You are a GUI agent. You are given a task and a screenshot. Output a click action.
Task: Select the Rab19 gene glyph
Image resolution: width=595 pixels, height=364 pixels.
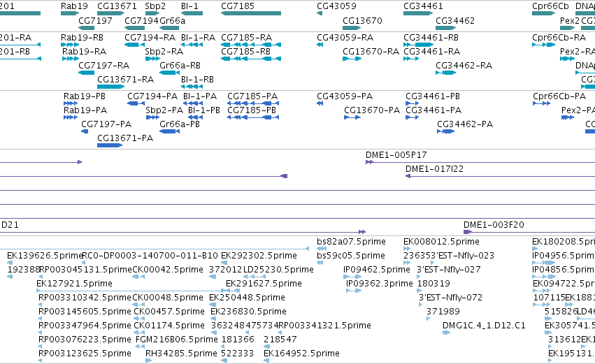pos(69,13)
